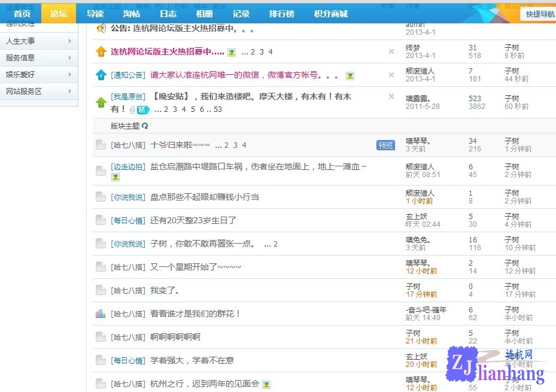Click the paperclip attachment icon on 晚安贴 thread
556x392 pixels.
(x=132, y=110)
